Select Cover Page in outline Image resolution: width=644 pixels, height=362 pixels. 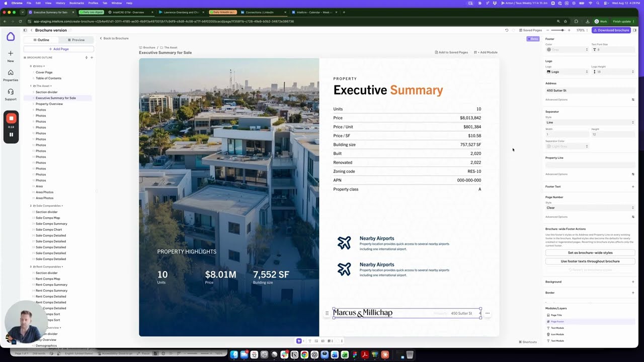[x=44, y=72]
